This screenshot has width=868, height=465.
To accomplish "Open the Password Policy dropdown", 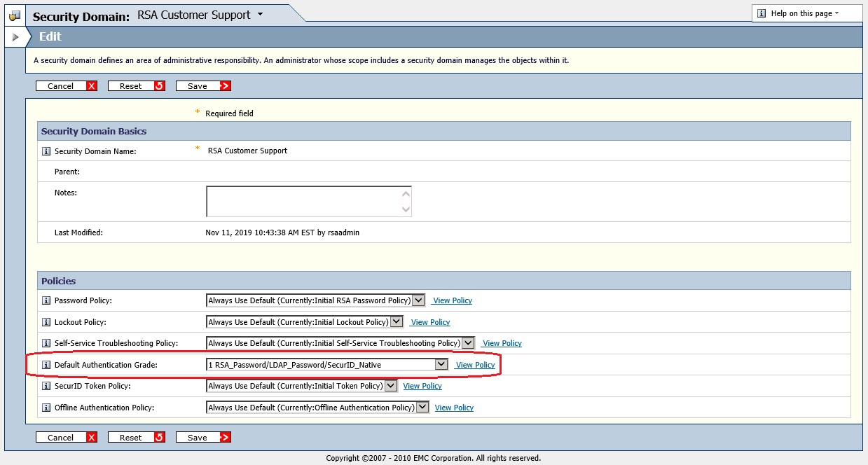I will point(418,300).
